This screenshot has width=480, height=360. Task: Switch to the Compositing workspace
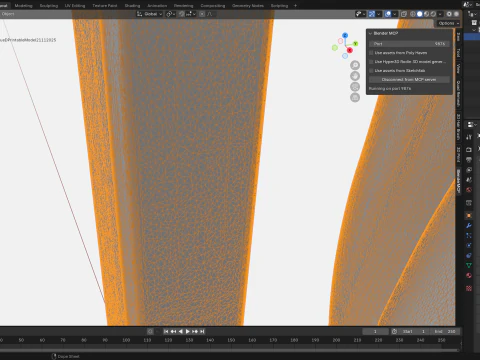(x=213, y=6)
